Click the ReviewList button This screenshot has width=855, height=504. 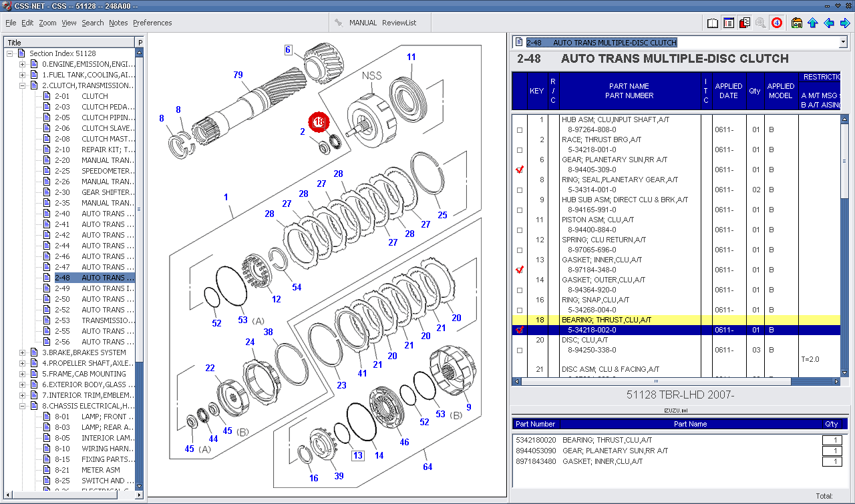coord(399,23)
